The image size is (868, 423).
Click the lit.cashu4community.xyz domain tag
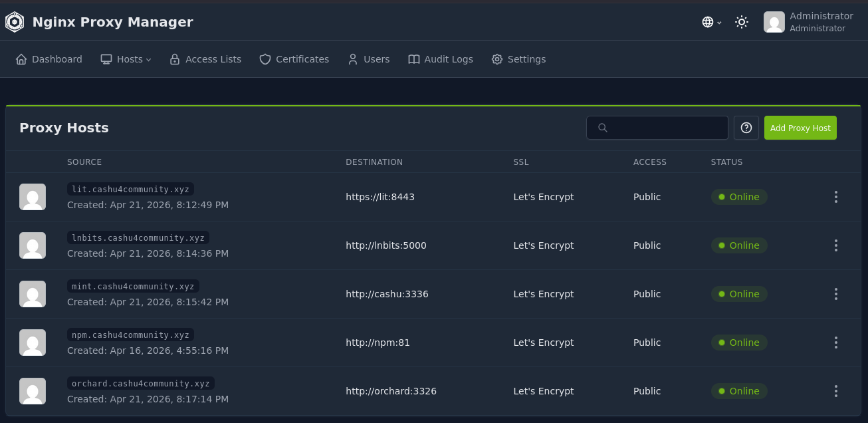tap(131, 189)
